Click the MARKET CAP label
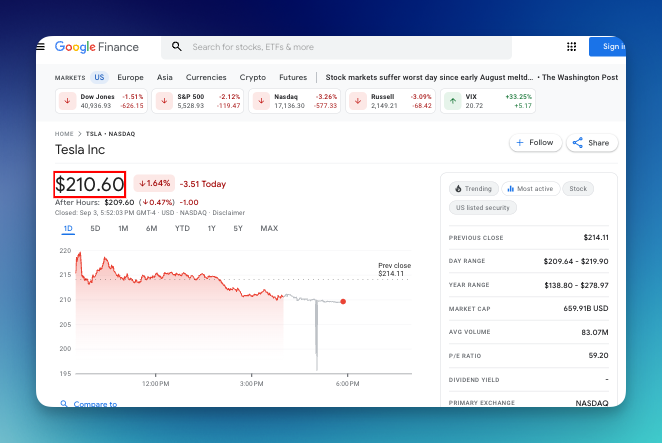Image resolution: width=662 pixels, height=443 pixels. click(469, 309)
